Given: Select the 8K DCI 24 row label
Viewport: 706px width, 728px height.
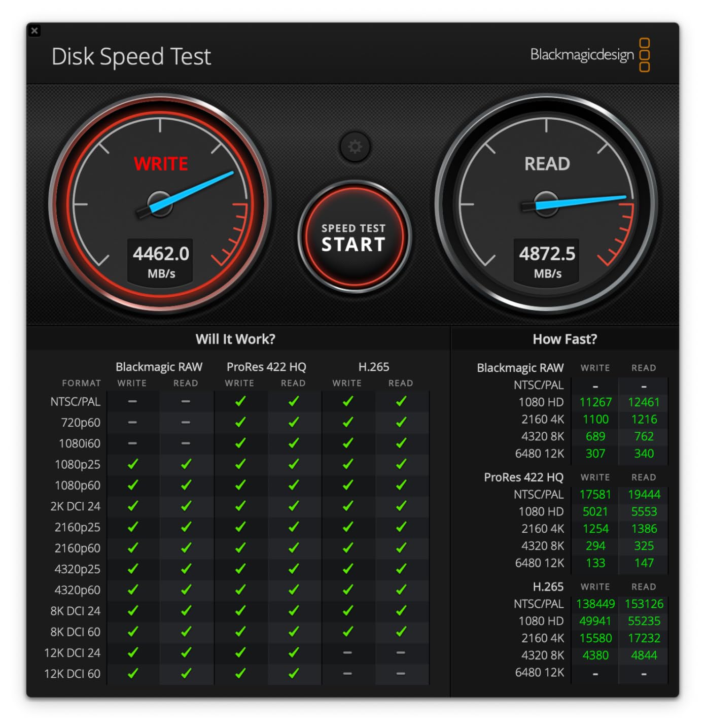Looking at the screenshot, I should [76, 611].
